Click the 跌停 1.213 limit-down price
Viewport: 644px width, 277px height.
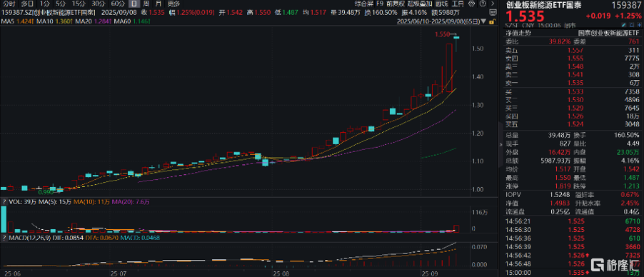(x=632, y=186)
